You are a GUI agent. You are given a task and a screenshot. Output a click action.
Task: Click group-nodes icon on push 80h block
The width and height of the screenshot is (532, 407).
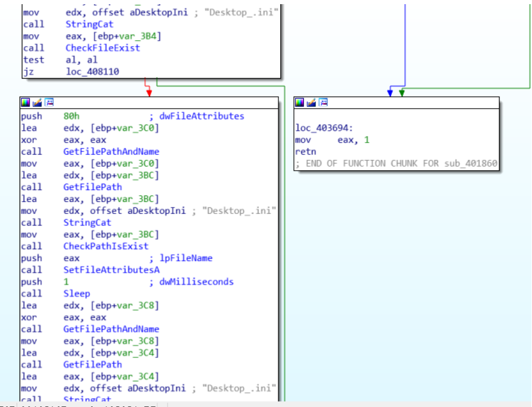click(x=49, y=102)
